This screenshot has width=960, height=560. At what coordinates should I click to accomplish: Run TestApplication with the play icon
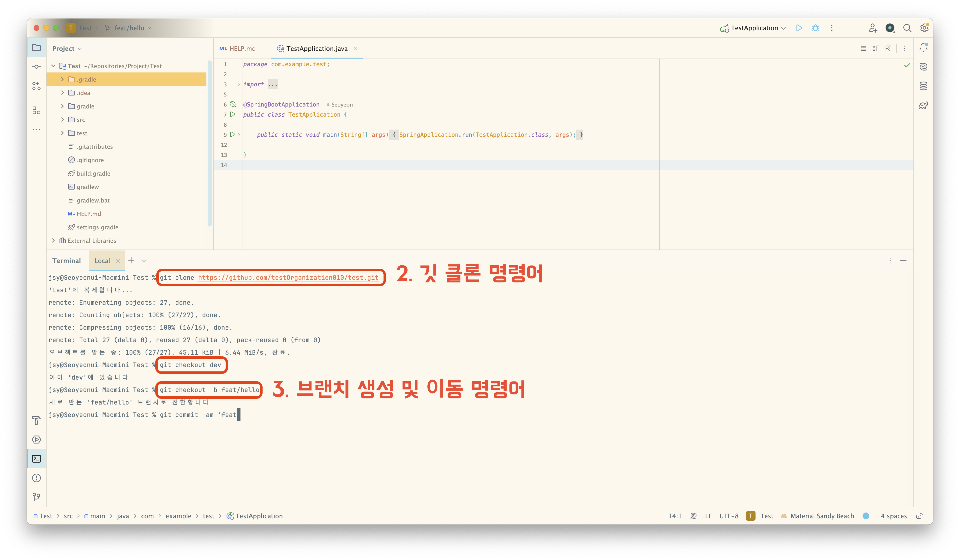click(799, 28)
